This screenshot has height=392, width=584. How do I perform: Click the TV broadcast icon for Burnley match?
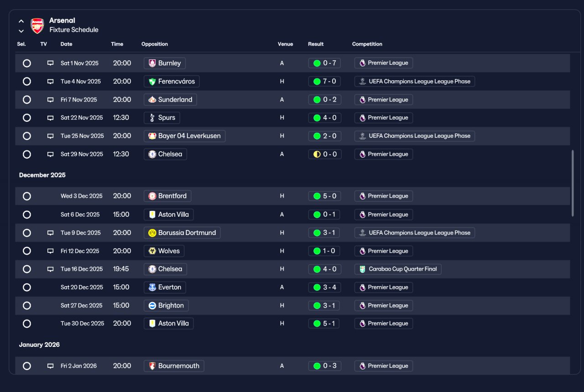[x=51, y=63]
